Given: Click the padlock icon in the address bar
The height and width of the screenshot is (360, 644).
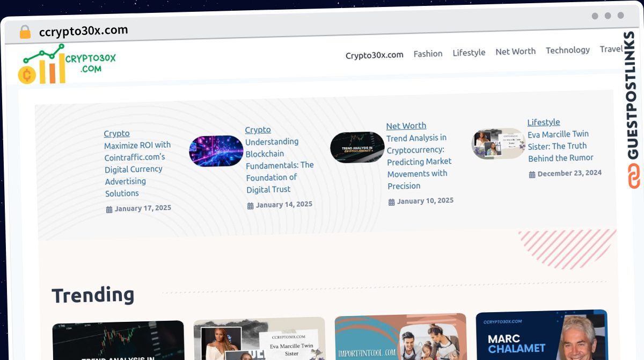Looking at the screenshot, I should pos(25,32).
